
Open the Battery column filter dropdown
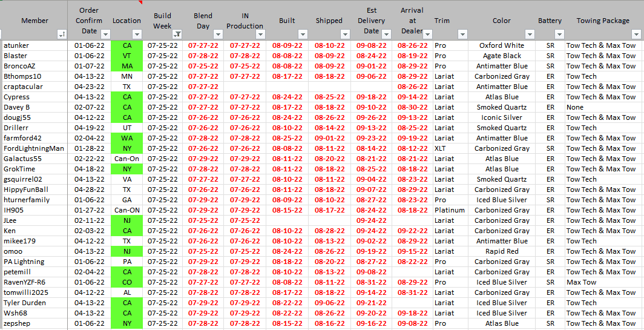559,35
